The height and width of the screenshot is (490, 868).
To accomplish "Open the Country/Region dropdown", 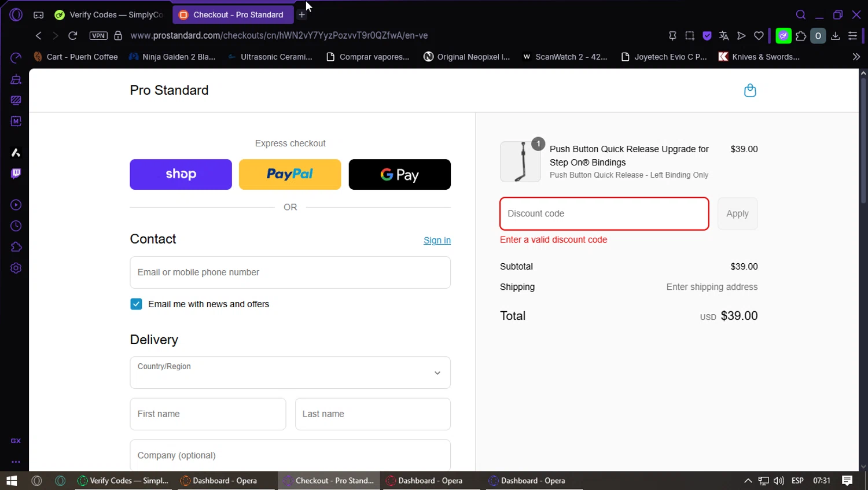I will coord(290,373).
